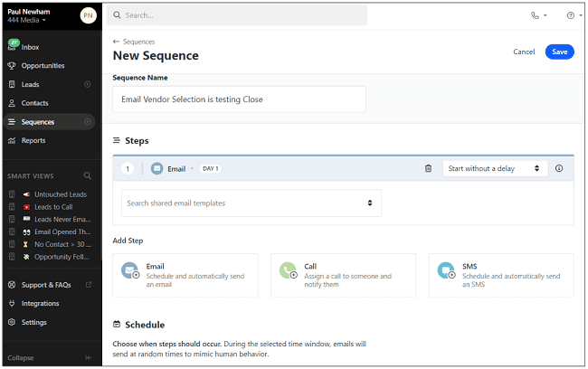Viewport: 588px width, 369px height.
Task: Open the Reports section
Action: coord(33,140)
